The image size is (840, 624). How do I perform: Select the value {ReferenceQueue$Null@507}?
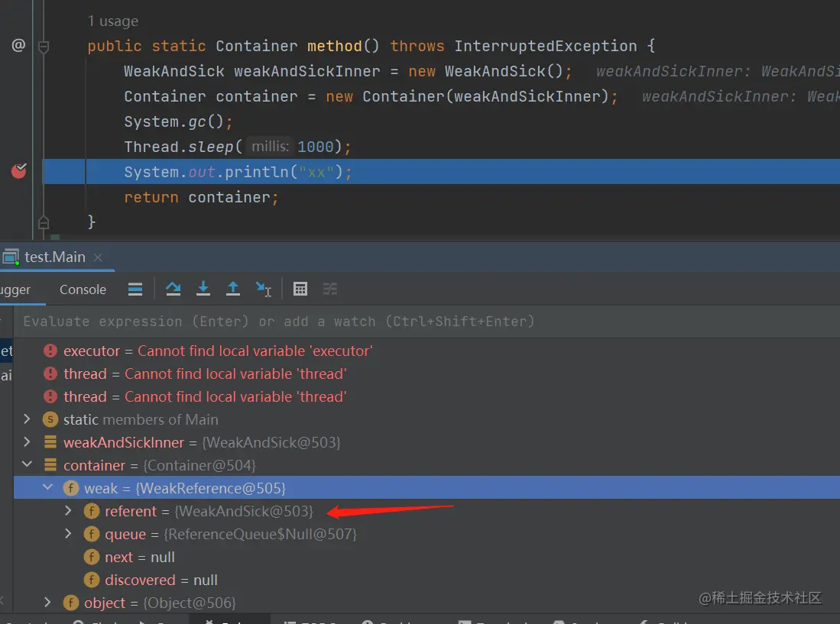(261, 534)
